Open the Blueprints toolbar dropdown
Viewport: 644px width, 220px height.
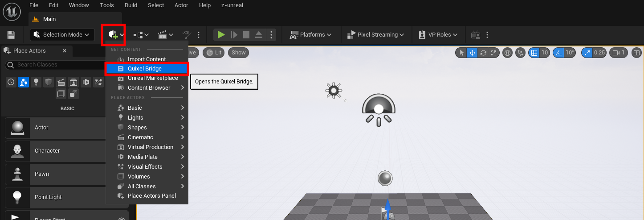[141, 35]
